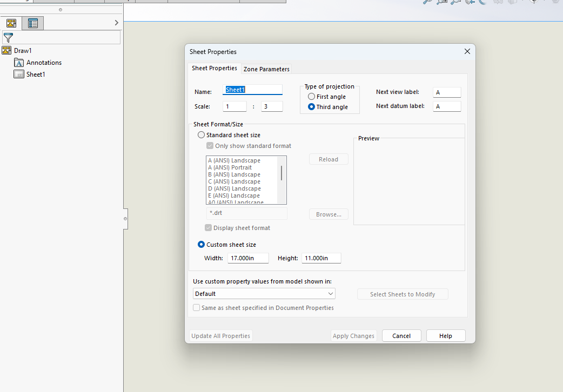Click the first Scale value field
563x392 pixels.
(234, 106)
